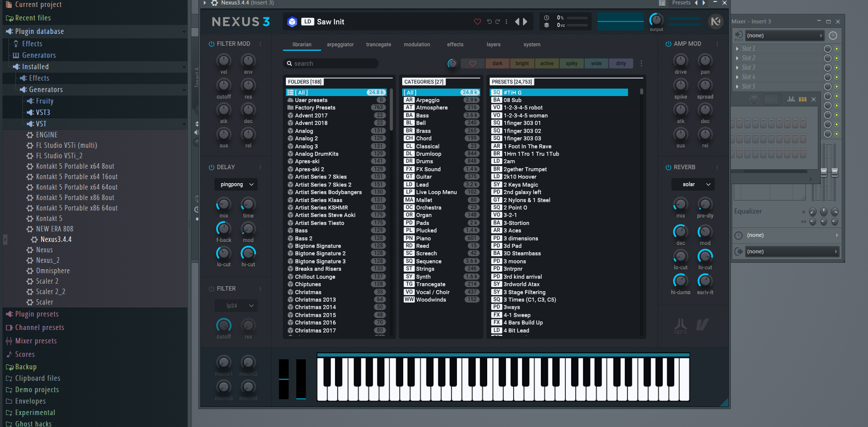Click the pitch bend wheel strip
Image resolution: width=868 pixels, height=427 pixels.
pos(284,379)
